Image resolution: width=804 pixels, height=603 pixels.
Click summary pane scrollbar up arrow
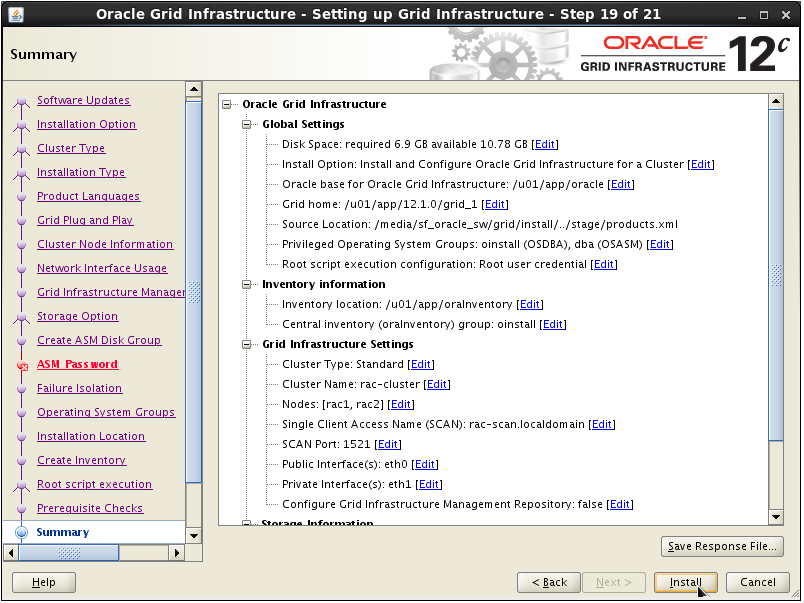[776, 102]
